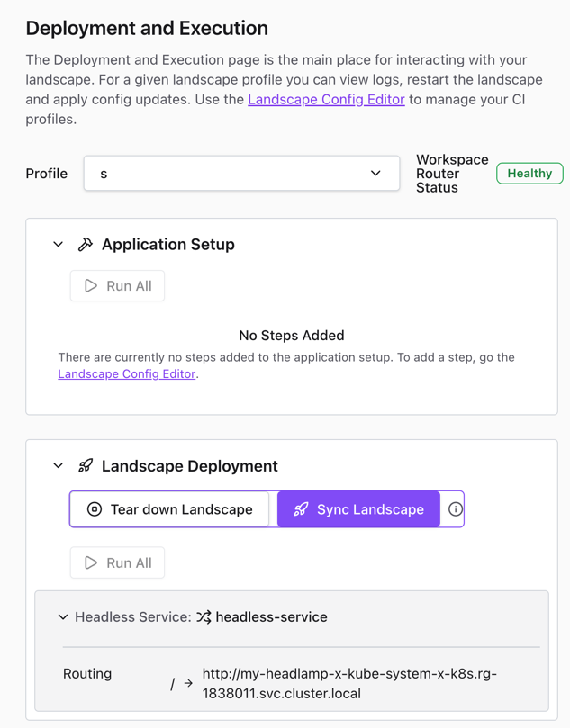The height and width of the screenshot is (728, 570).
Task: Click Run All under Landscape Deployment
Action: click(118, 562)
